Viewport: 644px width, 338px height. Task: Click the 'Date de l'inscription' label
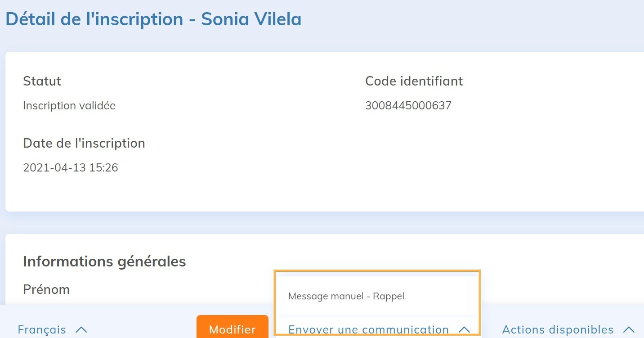click(84, 143)
